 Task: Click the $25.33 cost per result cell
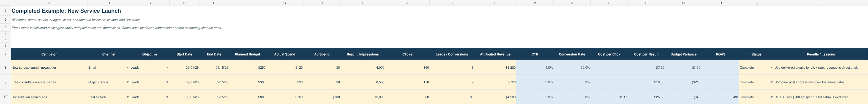[x=646, y=97]
